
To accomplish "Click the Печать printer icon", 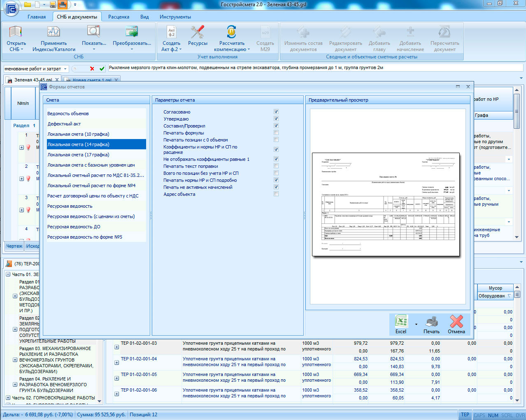I will pos(431,322).
